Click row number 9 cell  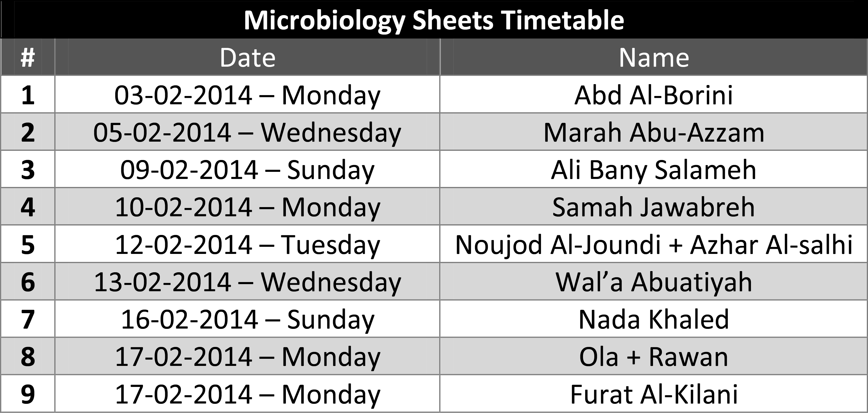(28, 393)
